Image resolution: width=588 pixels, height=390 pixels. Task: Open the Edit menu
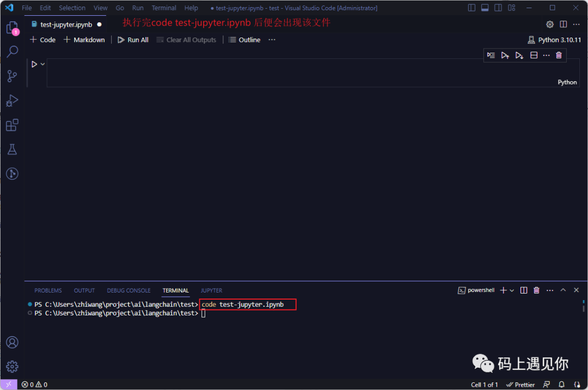tap(45, 8)
